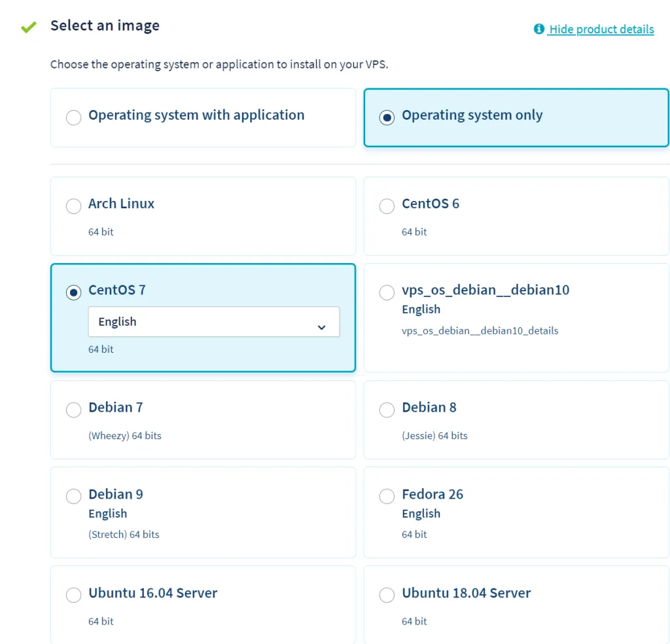This screenshot has height=644, width=670.
Task: Click the English label under Fedora 26
Action: pyautogui.click(x=421, y=514)
